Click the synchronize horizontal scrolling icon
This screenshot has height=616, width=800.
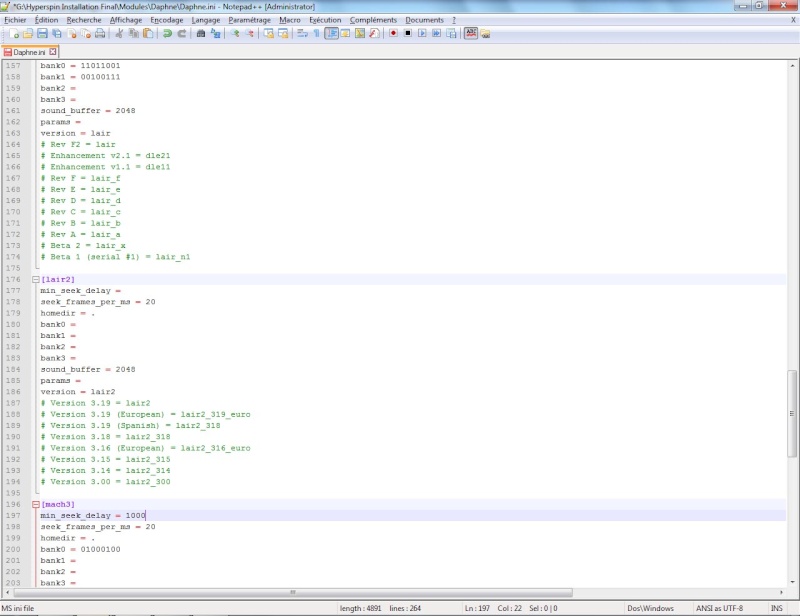(283, 34)
